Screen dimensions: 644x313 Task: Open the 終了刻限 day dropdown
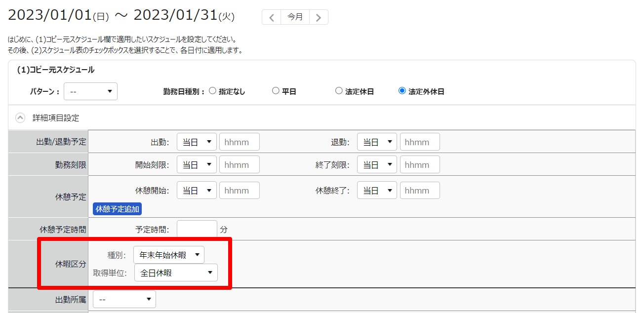[377, 165]
